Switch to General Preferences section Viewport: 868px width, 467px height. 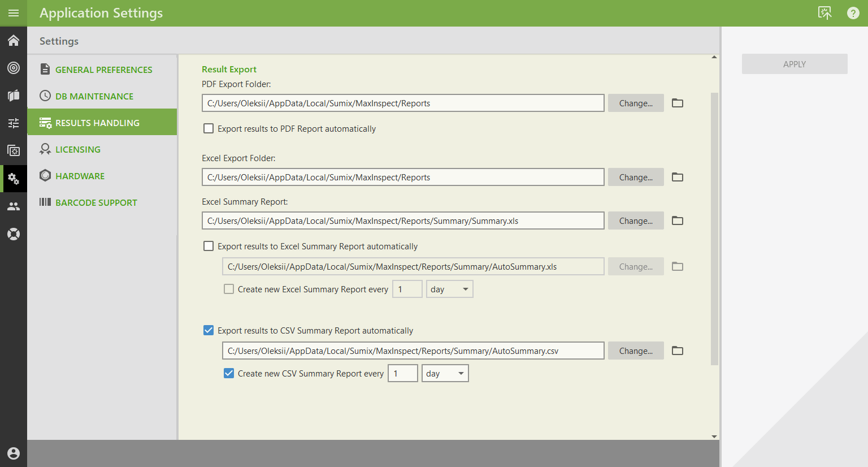pyautogui.click(x=103, y=70)
